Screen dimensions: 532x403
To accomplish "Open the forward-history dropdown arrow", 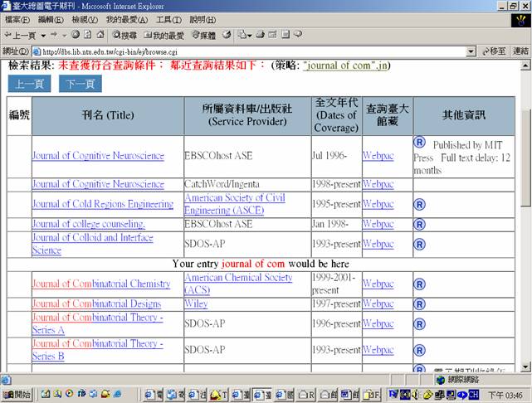I will 65,36.
